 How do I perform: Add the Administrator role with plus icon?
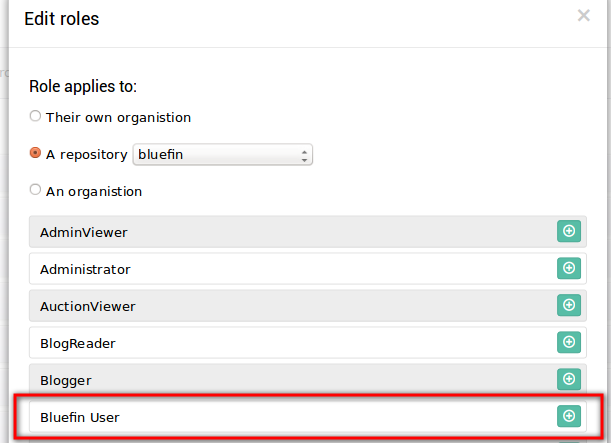(569, 268)
